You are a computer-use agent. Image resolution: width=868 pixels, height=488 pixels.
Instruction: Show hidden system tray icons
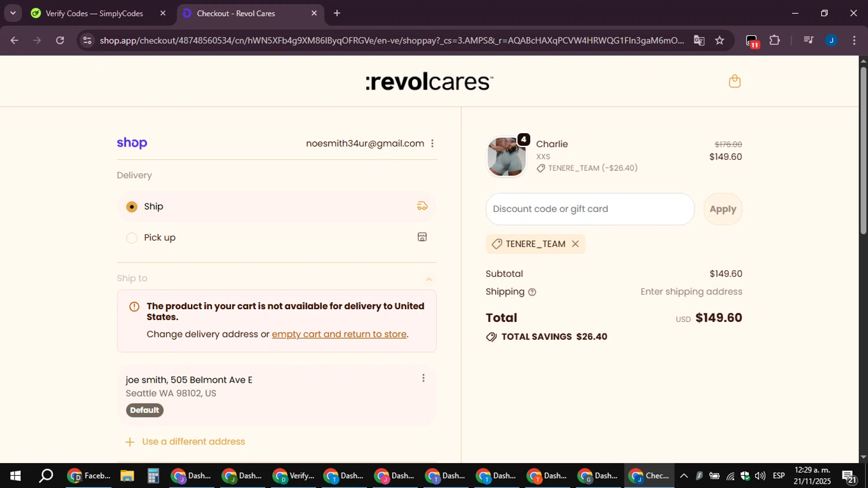pos(684,476)
